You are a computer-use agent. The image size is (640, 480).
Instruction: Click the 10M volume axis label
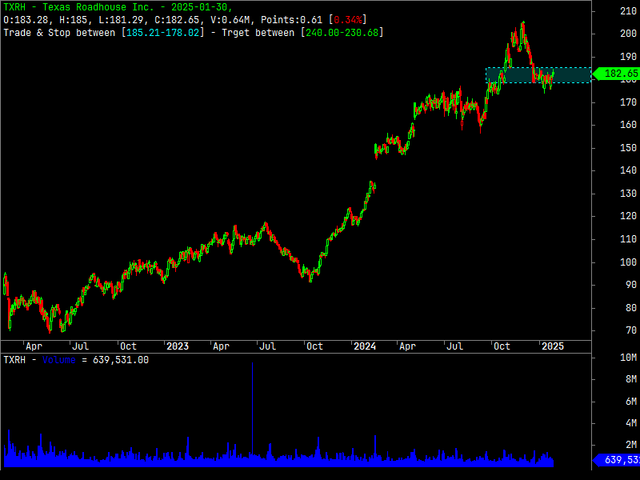628,358
